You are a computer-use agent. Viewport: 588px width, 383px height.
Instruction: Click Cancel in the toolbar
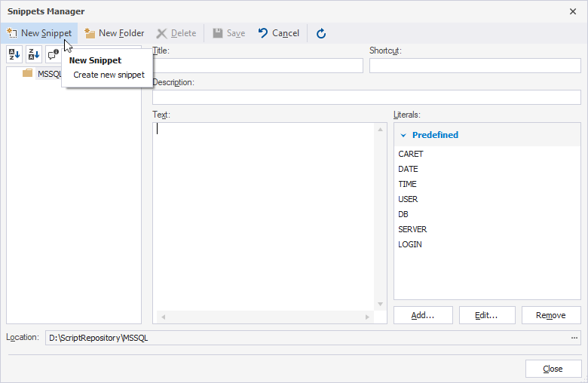pos(279,33)
